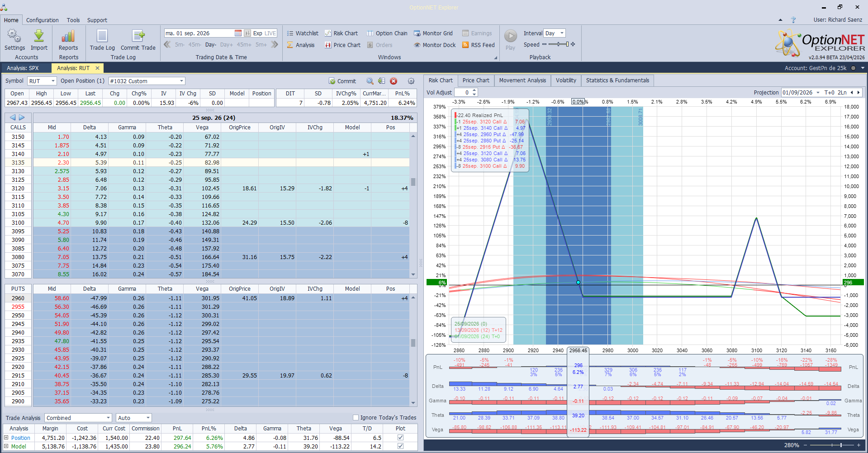Click the magnifier search icon beside Commit

[x=370, y=81]
